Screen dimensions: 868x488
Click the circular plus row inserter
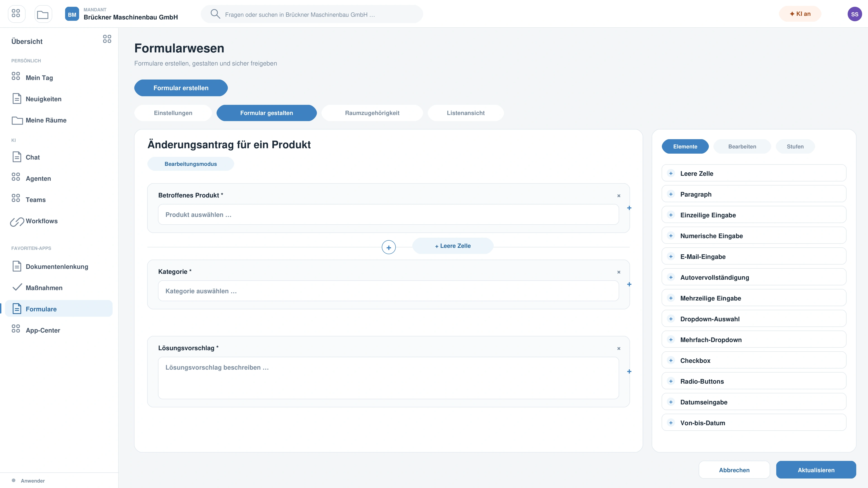(x=389, y=248)
